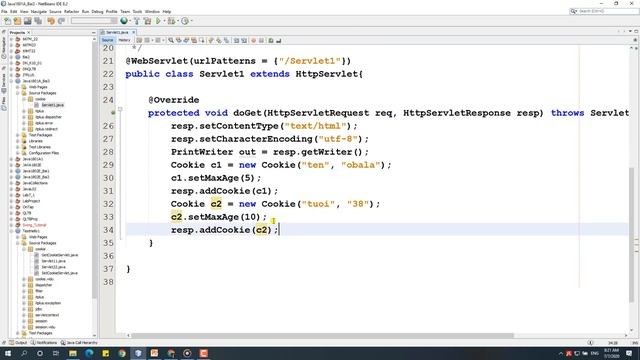This screenshot has width=640, height=360.
Task: Select the NetBeans taskbar icon
Action: (138, 353)
